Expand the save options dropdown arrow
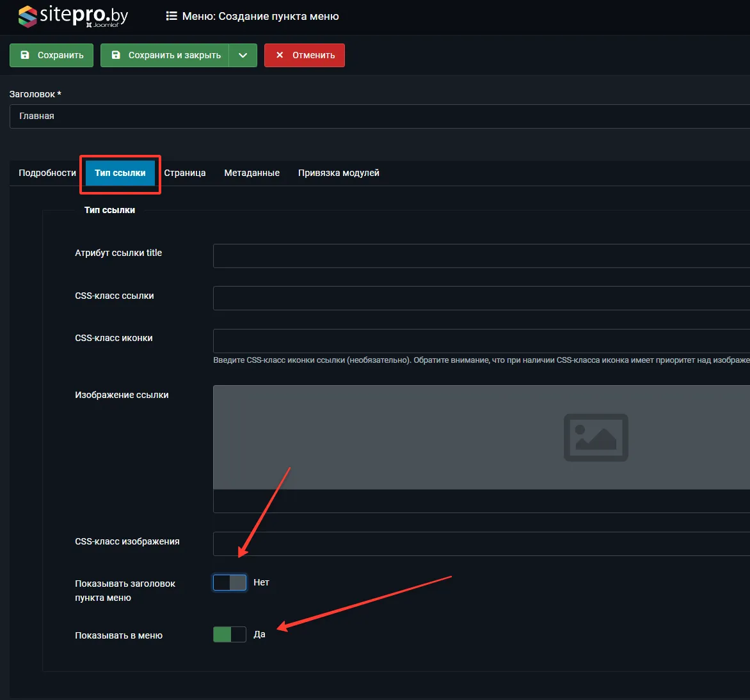 243,55
